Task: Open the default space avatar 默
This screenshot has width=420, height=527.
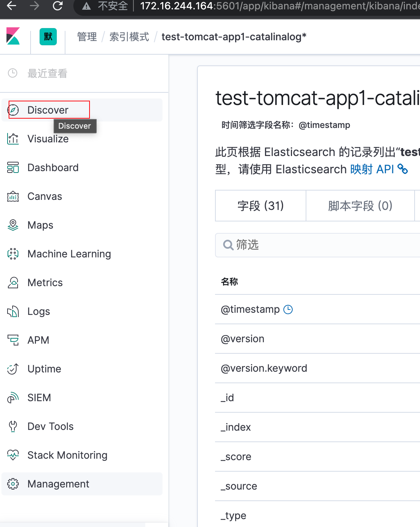Action: pos(48,36)
